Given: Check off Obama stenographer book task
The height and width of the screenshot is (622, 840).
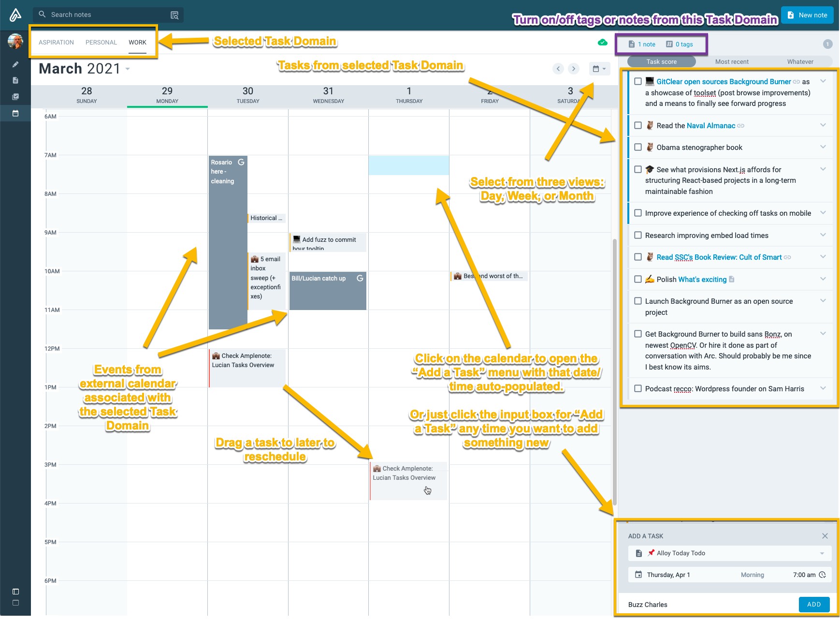Looking at the screenshot, I should pos(638,147).
